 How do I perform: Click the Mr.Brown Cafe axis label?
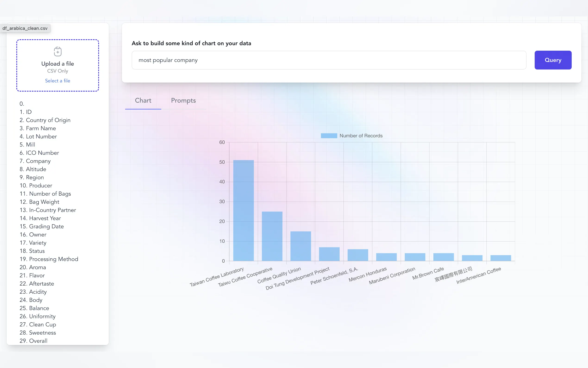point(428,272)
